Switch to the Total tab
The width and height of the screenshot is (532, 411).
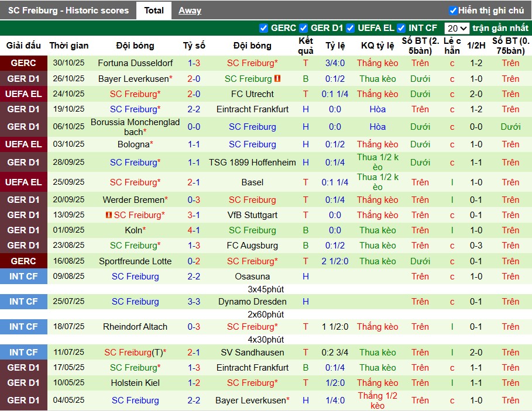click(x=154, y=11)
